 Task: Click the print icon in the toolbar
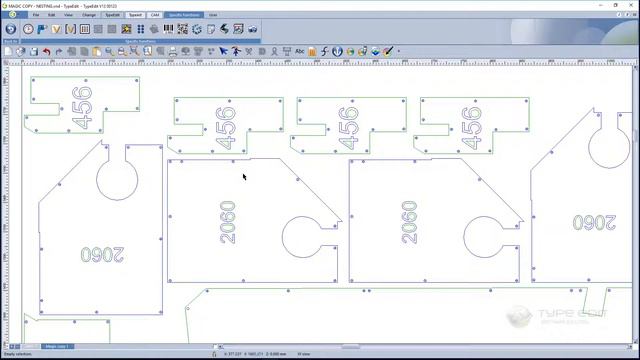[x=173, y=51]
